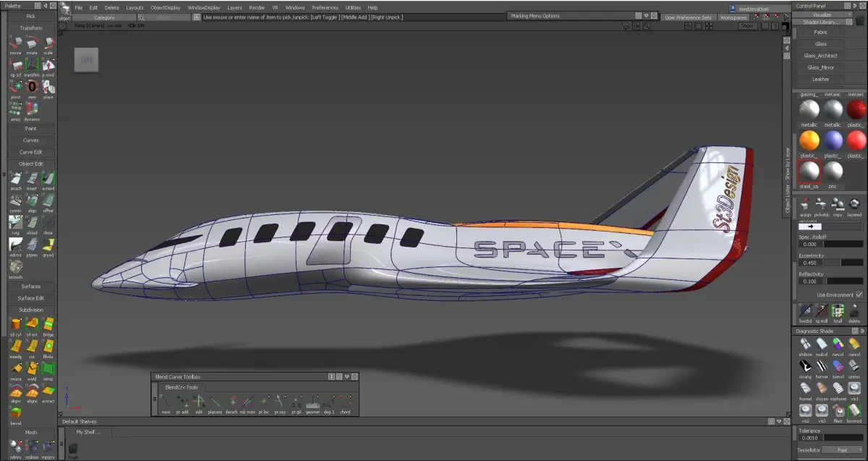Screen dimensions: 868x461
Task: Click the assign shader icon
Action: pyautogui.click(x=805, y=206)
